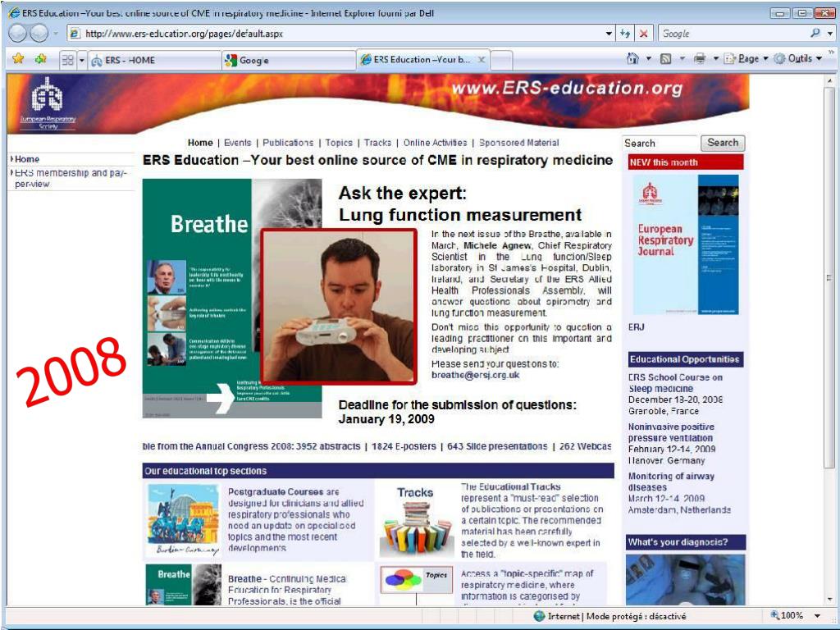Click the Home house icon
This screenshot has width=840, height=630.
(632, 59)
